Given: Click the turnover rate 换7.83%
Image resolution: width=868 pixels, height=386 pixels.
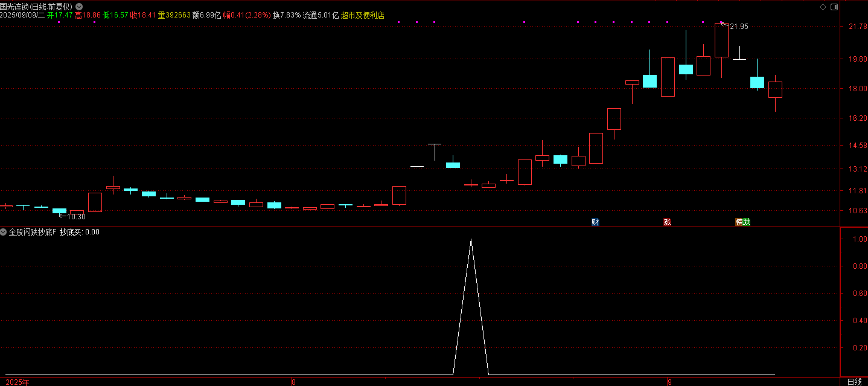Looking at the screenshot, I should [x=287, y=15].
